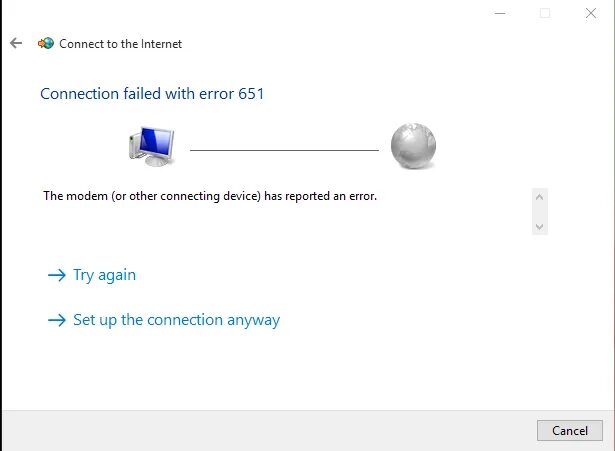Select the Try again link text
The image size is (615, 451).
click(104, 275)
